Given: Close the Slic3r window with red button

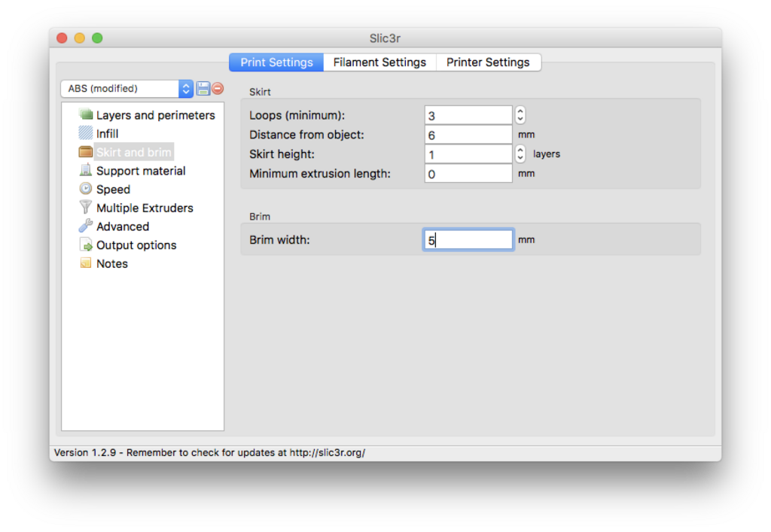Looking at the screenshot, I should 62,38.
